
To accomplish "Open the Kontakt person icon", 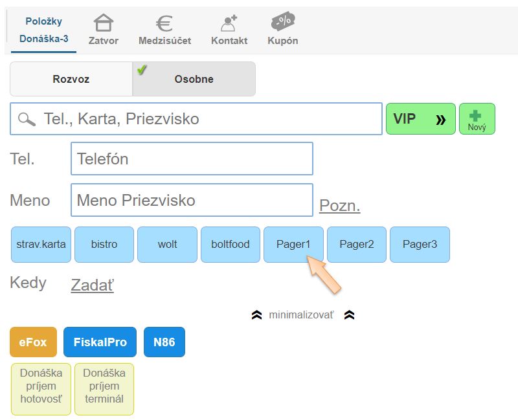I will [x=229, y=24].
